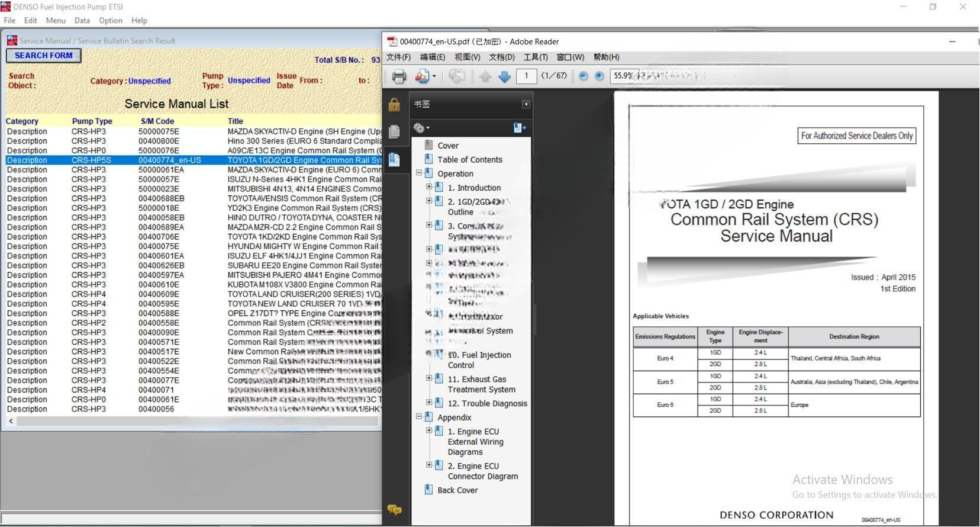Open the Bookmarks panel sidebar icon
The height and width of the screenshot is (527, 980).
tap(395, 159)
